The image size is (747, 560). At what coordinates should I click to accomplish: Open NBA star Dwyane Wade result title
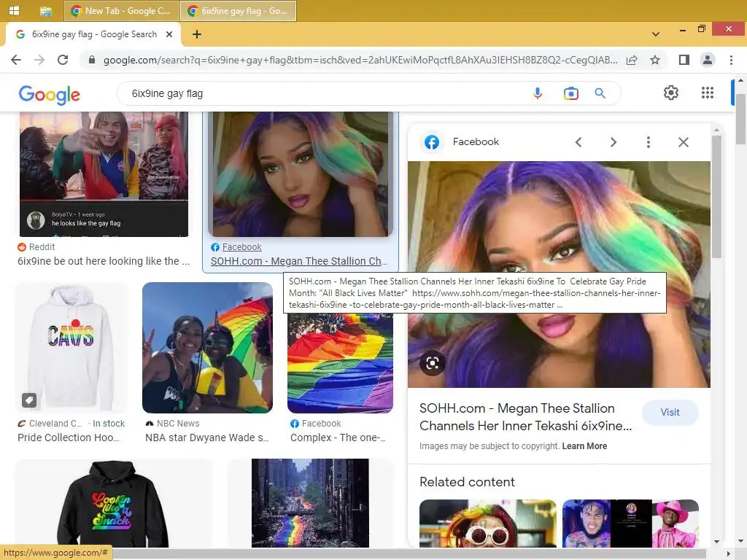click(207, 437)
